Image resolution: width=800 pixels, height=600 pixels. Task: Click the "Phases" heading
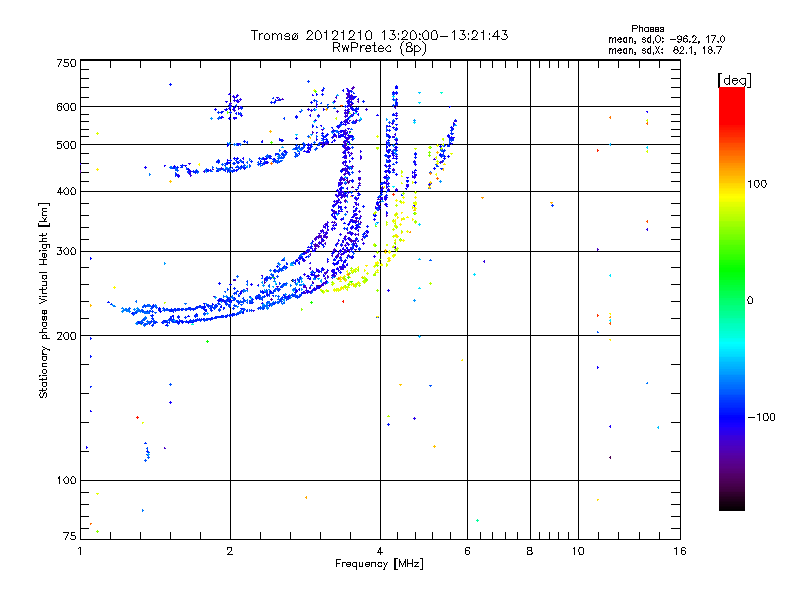click(647, 29)
